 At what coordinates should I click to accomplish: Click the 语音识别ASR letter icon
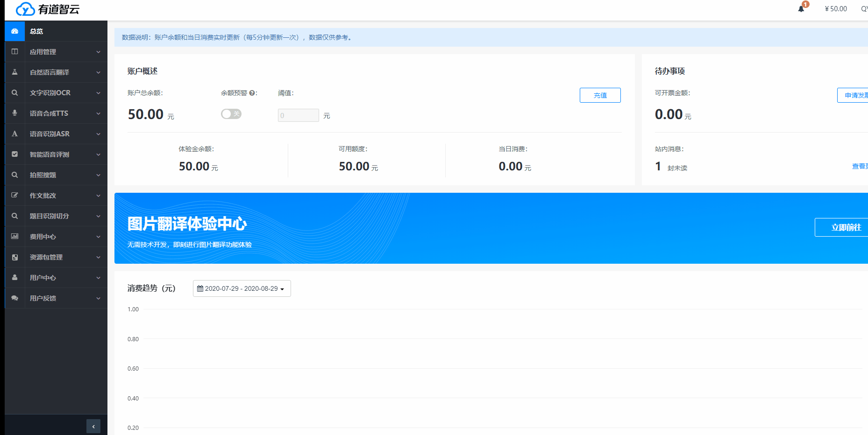click(14, 134)
